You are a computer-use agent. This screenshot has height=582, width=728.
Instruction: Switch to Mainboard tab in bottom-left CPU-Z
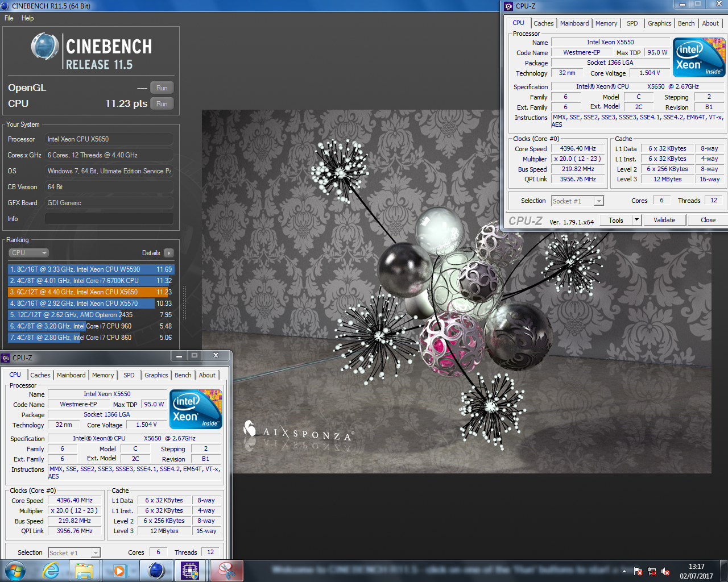pos(71,375)
